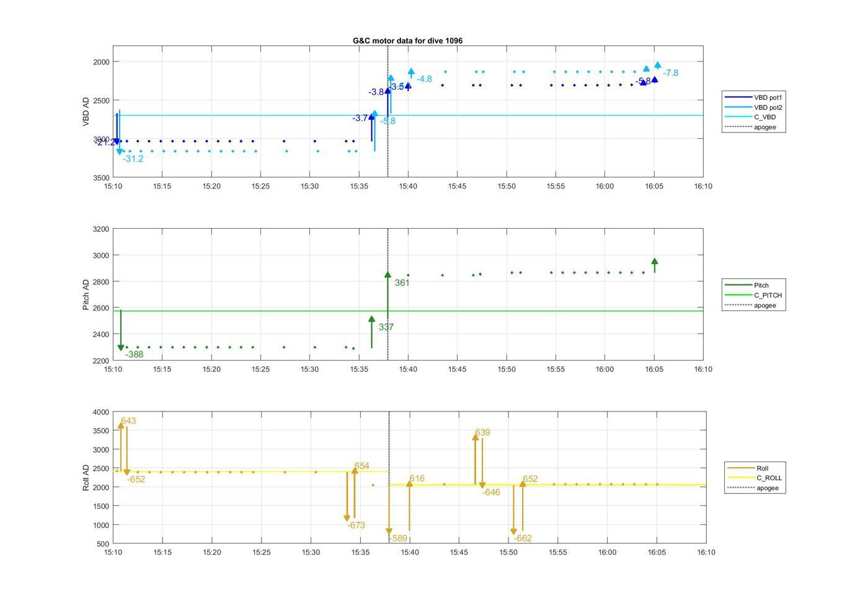This screenshot has height=611, width=868.
Task: Click the '-31.2' data label in VBD plot
Action: coord(133,159)
